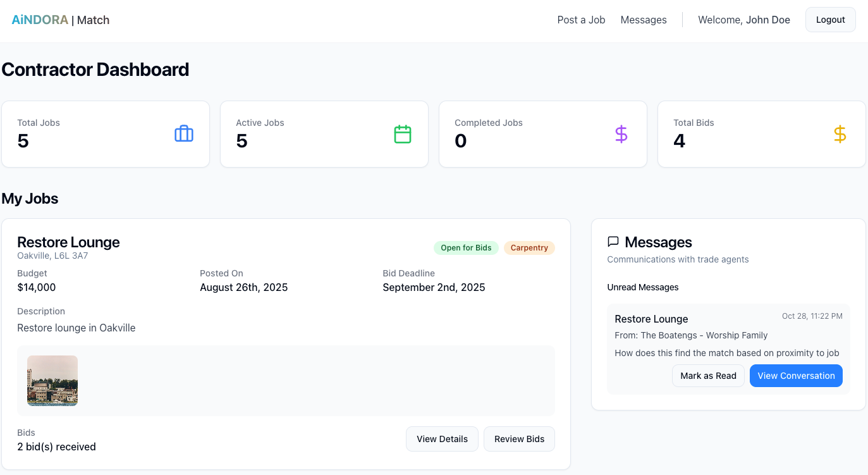Click the purple dollar icon on Completed Jobs
Image resolution: width=868 pixels, height=475 pixels.
621,133
